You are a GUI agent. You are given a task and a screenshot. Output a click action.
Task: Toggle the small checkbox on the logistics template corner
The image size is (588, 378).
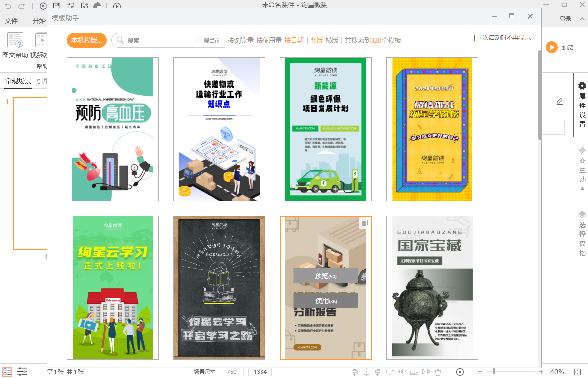pyautogui.click(x=364, y=223)
